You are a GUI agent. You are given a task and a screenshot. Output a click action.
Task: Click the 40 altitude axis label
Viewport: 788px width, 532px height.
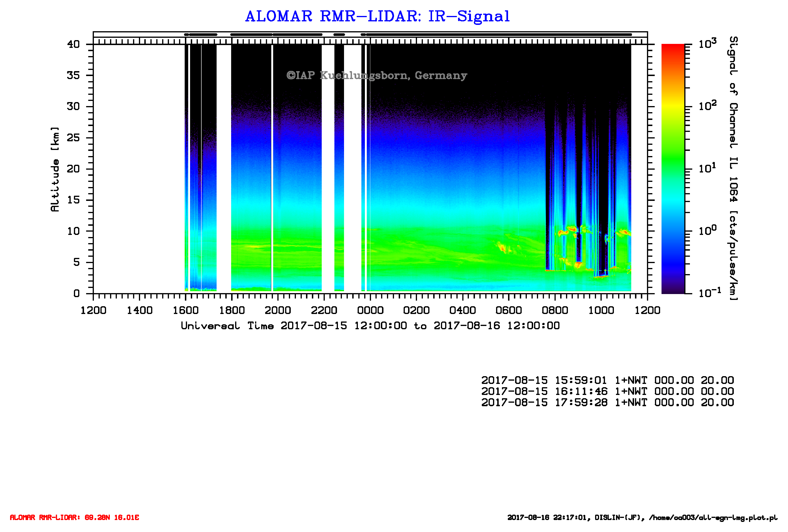(73, 44)
